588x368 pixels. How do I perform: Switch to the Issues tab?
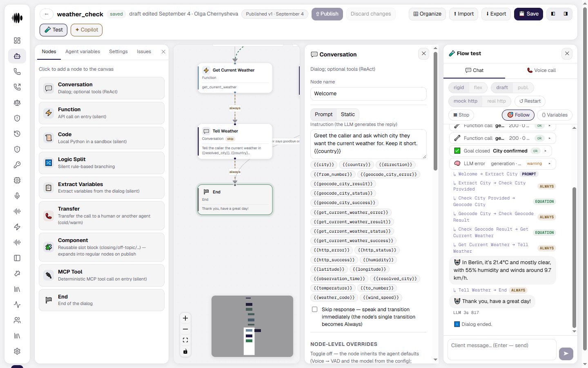(x=144, y=52)
